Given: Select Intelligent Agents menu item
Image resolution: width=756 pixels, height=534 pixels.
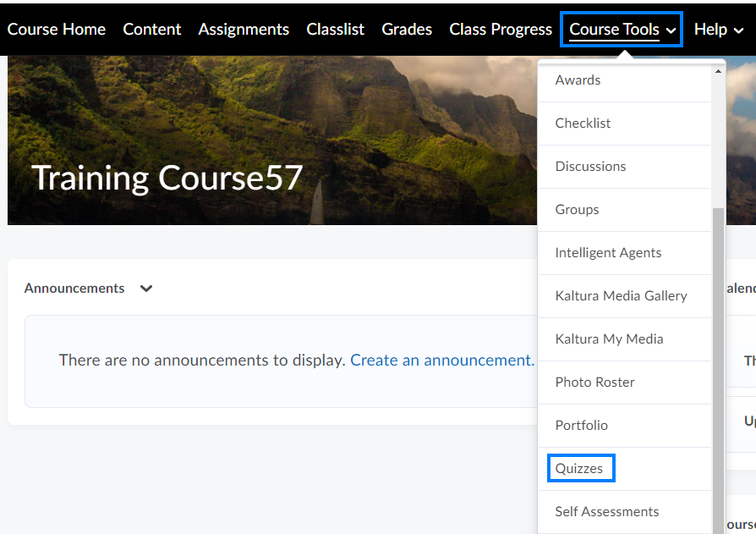Looking at the screenshot, I should coord(608,253).
